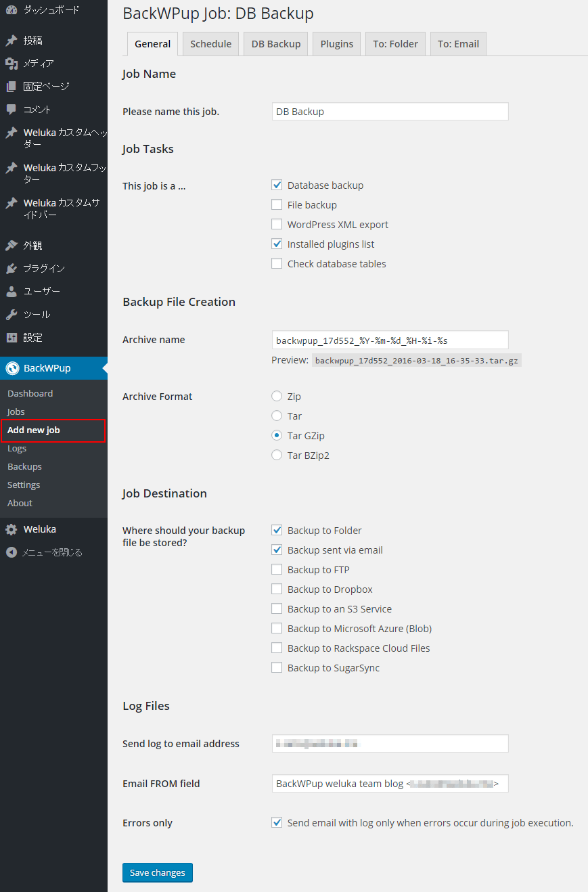Enable Backup to Microsoft Azure (Blob) checkbox
The width and height of the screenshot is (588, 892).
[277, 628]
